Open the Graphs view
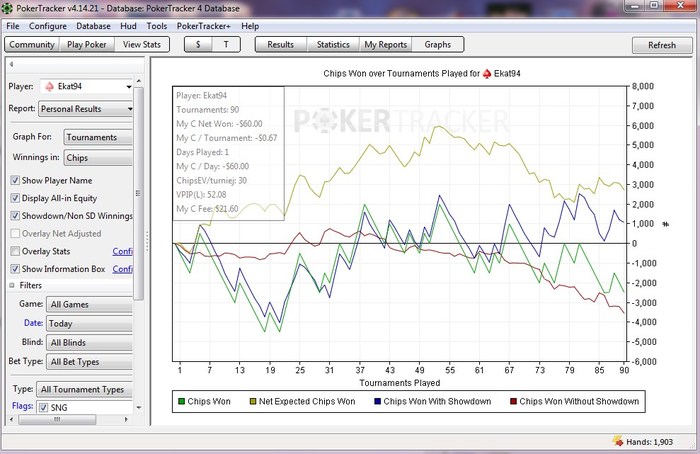The image size is (700, 454). (x=438, y=45)
